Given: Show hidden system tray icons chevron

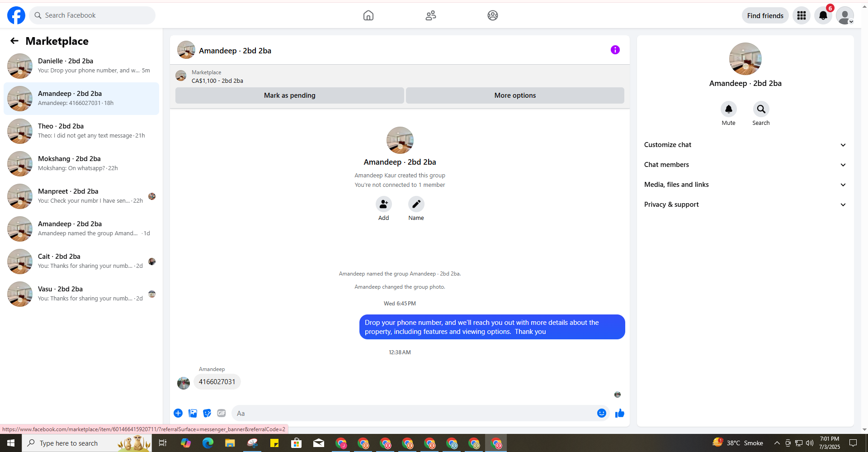Looking at the screenshot, I should pyautogui.click(x=777, y=443).
